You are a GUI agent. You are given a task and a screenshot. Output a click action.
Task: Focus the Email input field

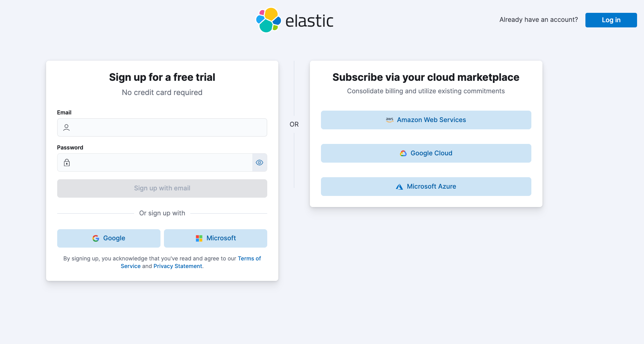(x=162, y=128)
